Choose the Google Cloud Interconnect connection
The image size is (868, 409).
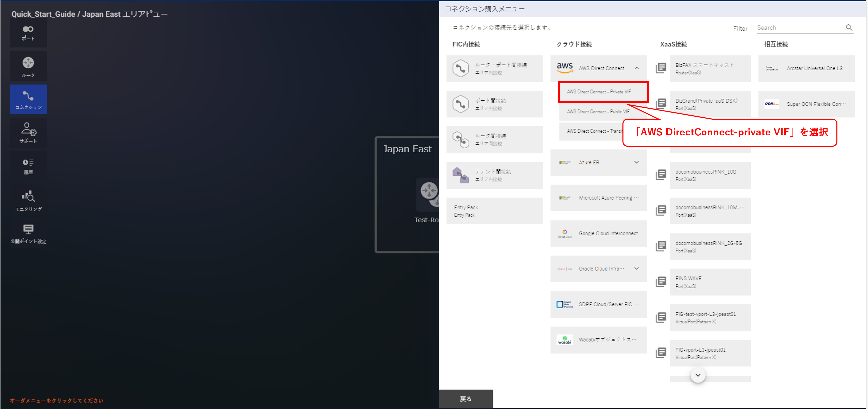click(598, 234)
